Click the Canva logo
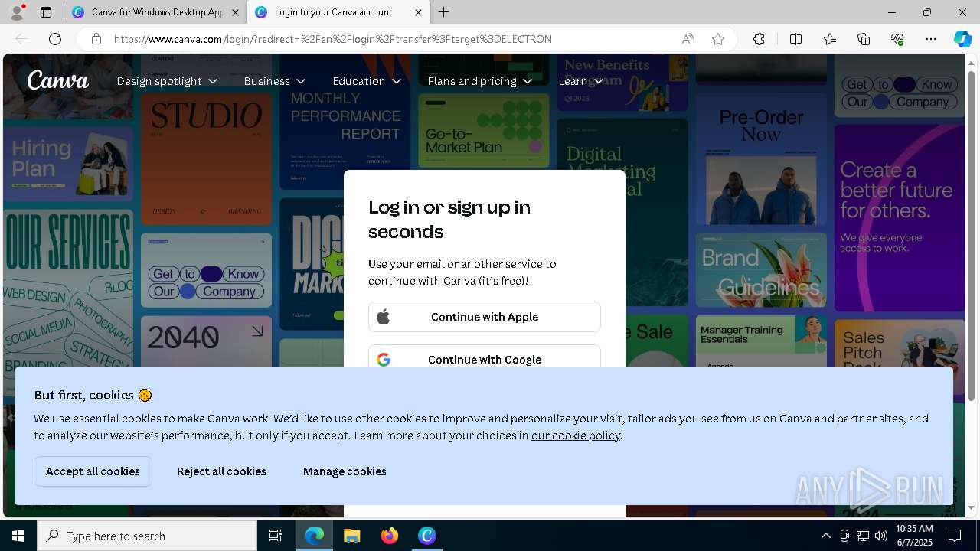Viewport: 980px width, 551px height. pos(58,80)
